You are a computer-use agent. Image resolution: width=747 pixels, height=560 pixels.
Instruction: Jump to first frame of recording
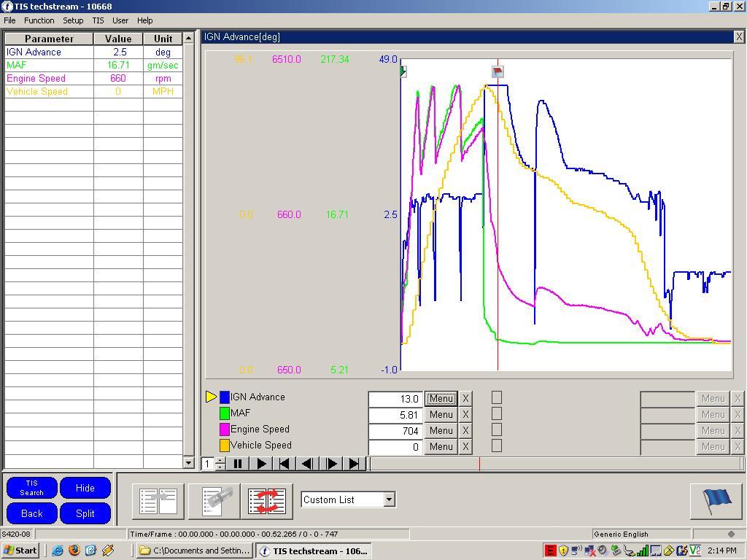[x=285, y=463]
